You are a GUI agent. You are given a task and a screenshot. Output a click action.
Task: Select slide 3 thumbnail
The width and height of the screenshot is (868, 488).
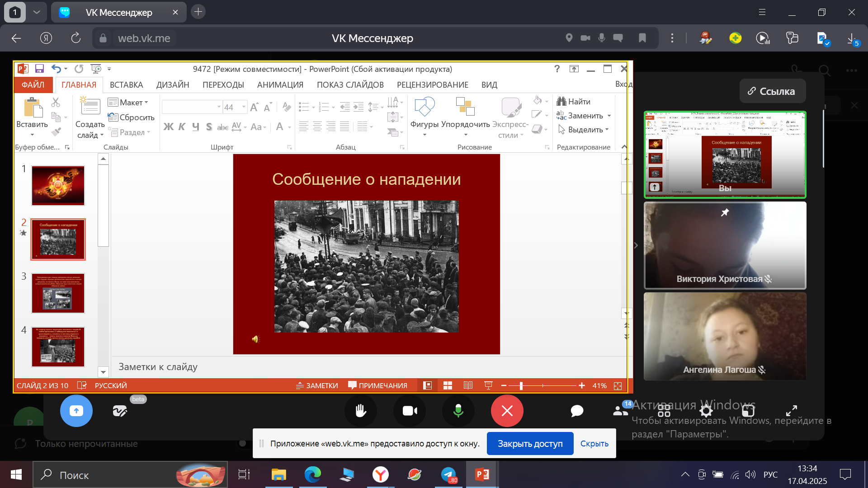58,293
